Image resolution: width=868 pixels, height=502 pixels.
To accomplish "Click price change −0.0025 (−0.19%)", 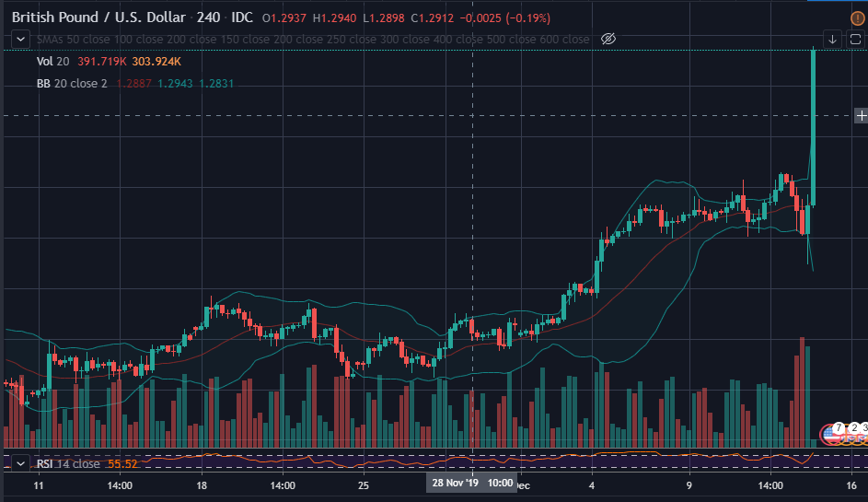I will point(504,18).
